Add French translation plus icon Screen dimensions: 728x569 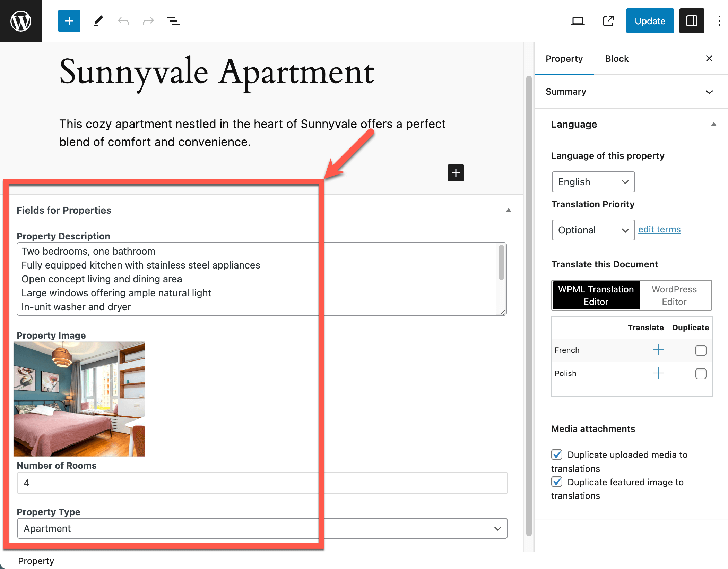pos(658,350)
